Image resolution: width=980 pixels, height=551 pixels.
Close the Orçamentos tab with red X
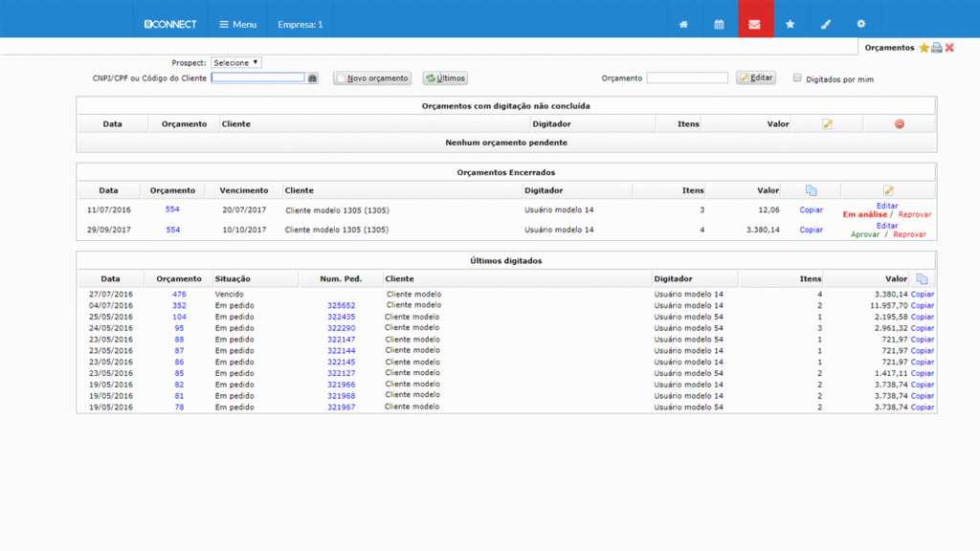[x=949, y=48]
